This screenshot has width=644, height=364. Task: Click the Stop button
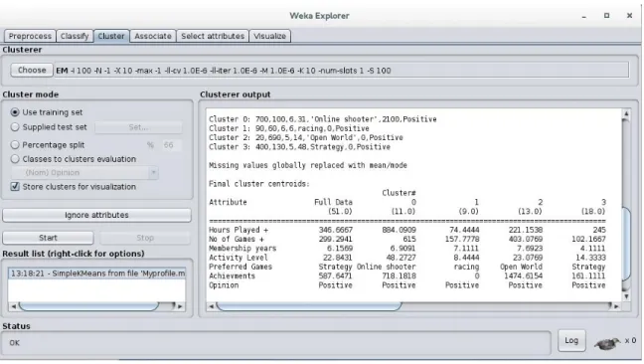click(x=145, y=238)
